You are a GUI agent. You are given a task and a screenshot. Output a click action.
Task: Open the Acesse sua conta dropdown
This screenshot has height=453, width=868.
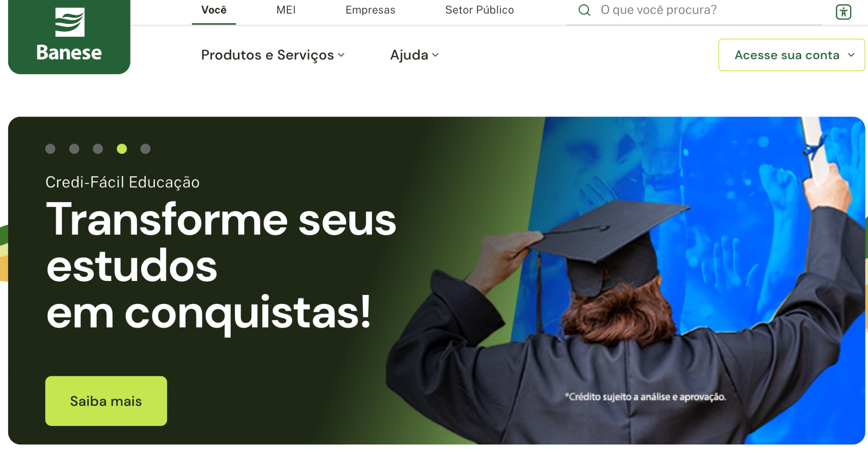(x=791, y=55)
